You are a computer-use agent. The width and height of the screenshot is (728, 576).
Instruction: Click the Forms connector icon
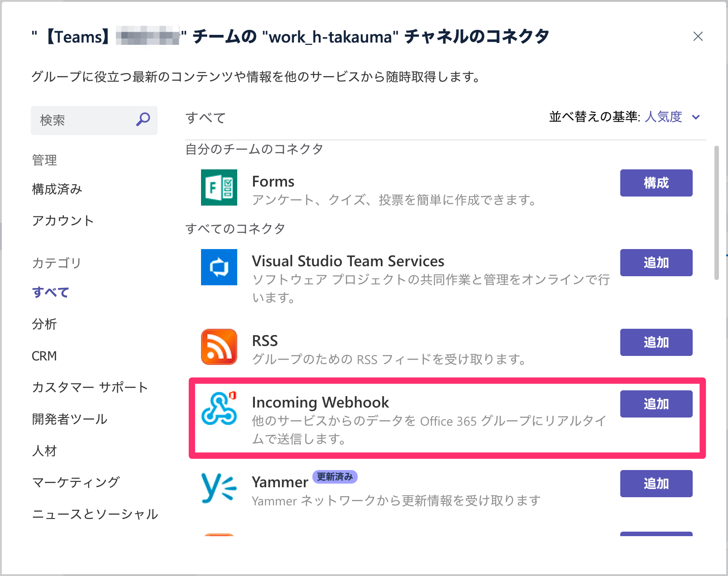pyautogui.click(x=219, y=187)
